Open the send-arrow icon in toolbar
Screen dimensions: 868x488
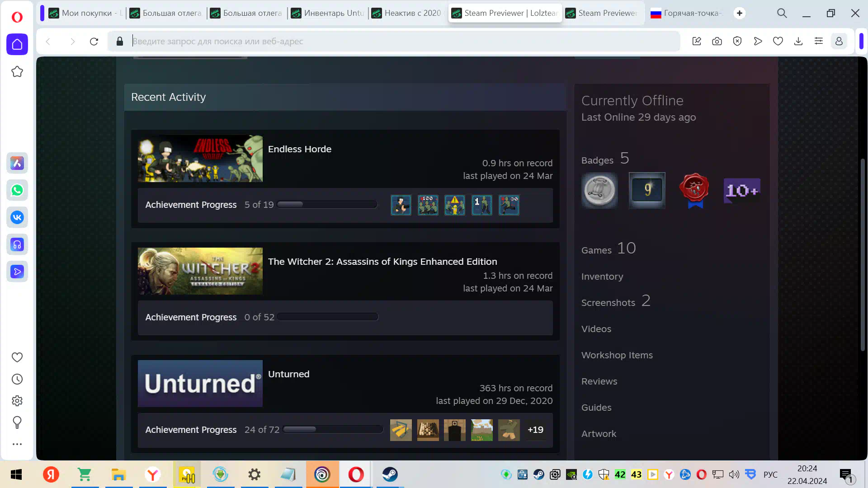758,42
